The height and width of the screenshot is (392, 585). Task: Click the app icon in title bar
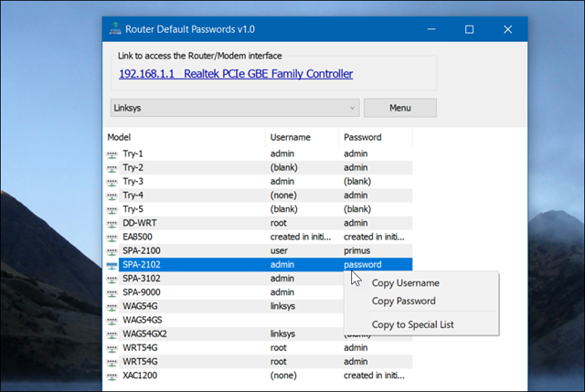[115, 29]
